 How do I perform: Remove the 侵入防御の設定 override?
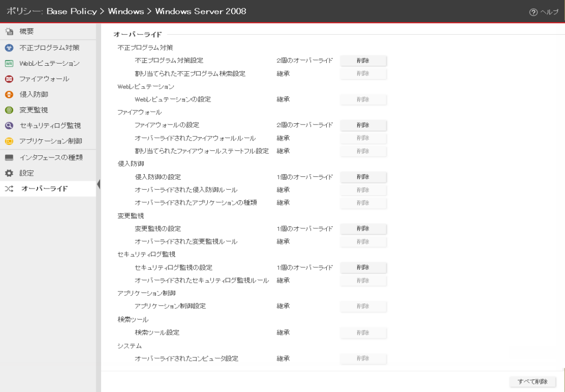(x=363, y=177)
